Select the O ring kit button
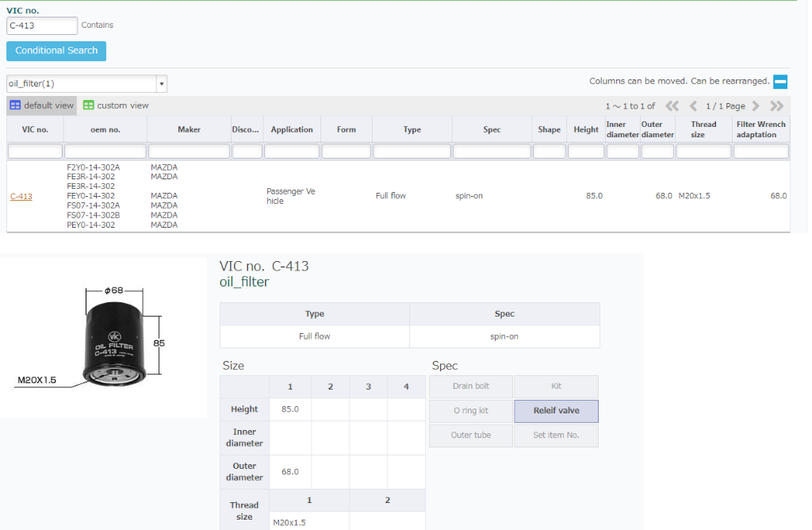The width and height of the screenshot is (812, 530). tap(471, 410)
